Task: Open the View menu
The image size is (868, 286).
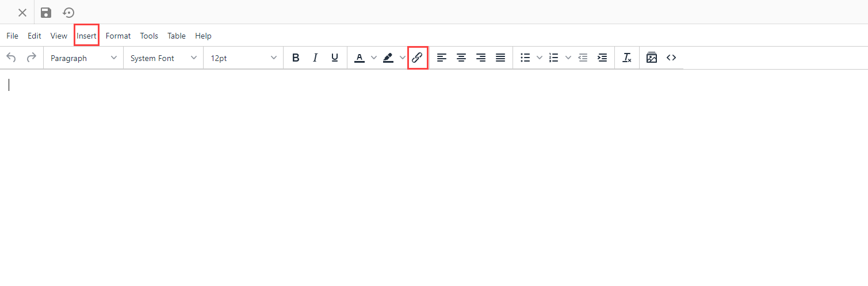Action: (59, 36)
